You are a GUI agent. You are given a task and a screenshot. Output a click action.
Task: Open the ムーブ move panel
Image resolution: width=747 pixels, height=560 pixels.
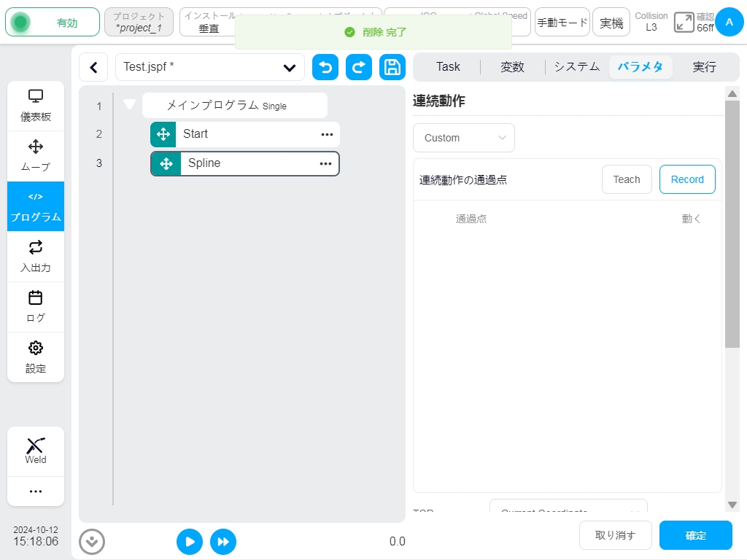[36, 156]
